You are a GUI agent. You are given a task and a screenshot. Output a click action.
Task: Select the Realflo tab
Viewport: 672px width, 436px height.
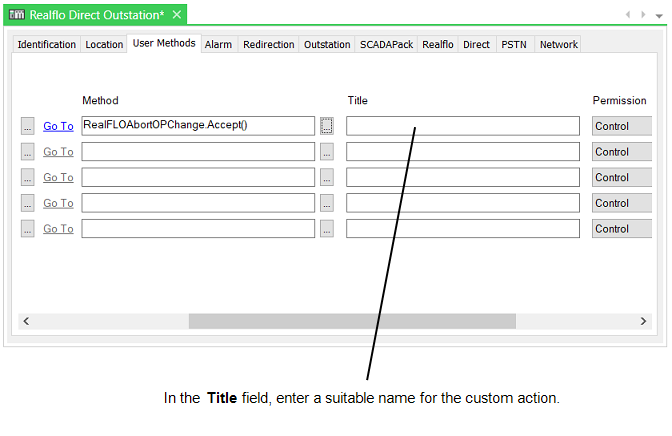[438, 44]
